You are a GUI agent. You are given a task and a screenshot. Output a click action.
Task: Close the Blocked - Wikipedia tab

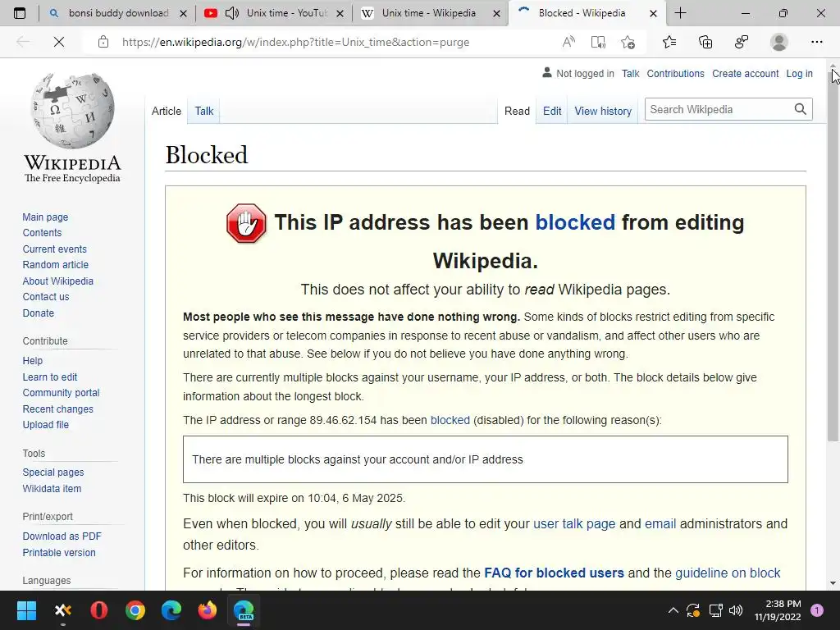coord(653,14)
